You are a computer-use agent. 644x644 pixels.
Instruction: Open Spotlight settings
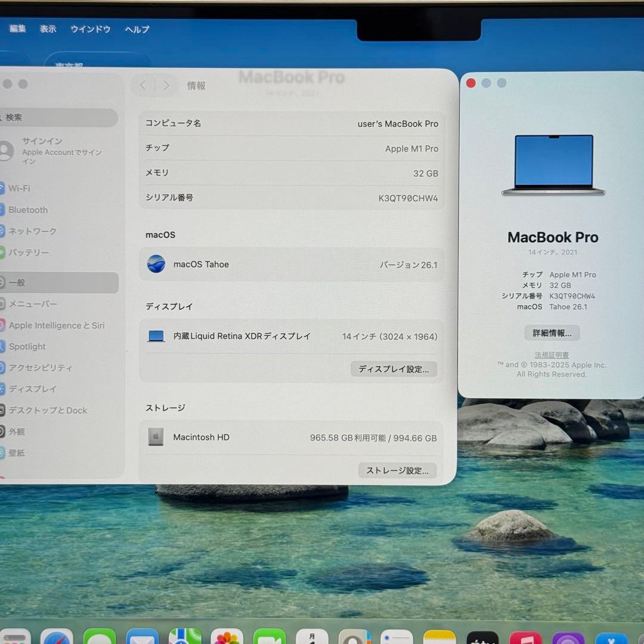(x=28, y=346)
